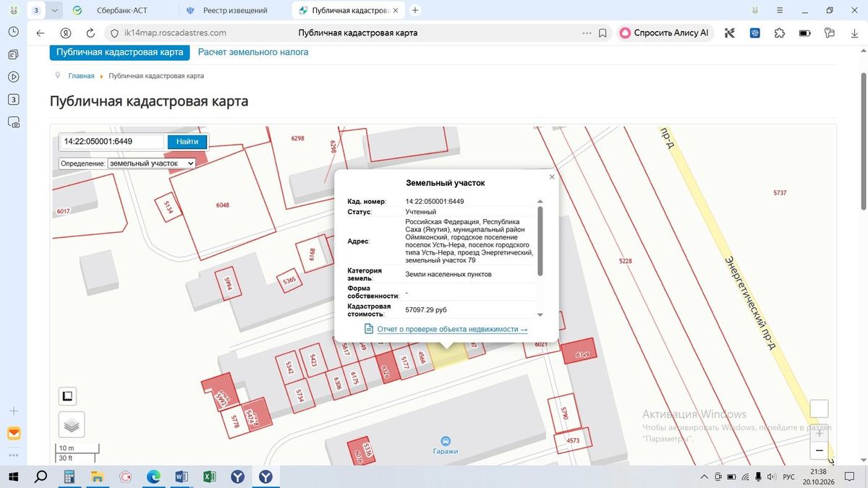Click Земли населенных пунктов category value
The width and height of the screenshot is (868, 488).
coord(448,275)
